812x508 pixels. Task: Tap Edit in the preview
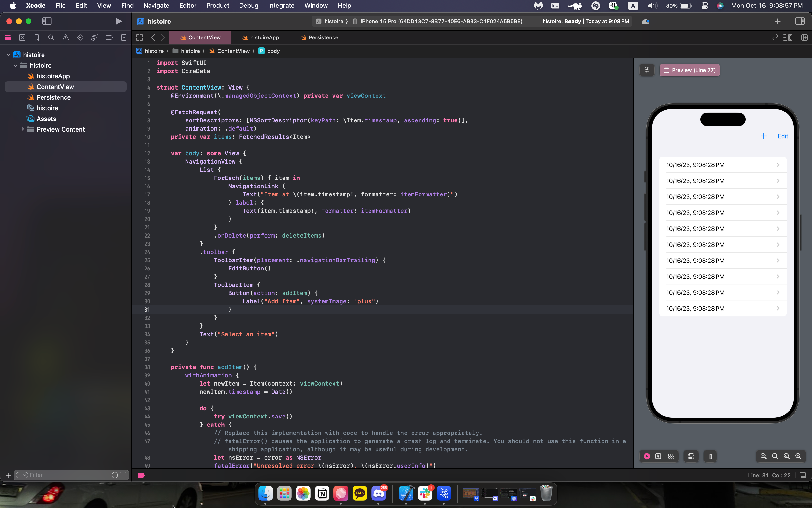point(783,136)
